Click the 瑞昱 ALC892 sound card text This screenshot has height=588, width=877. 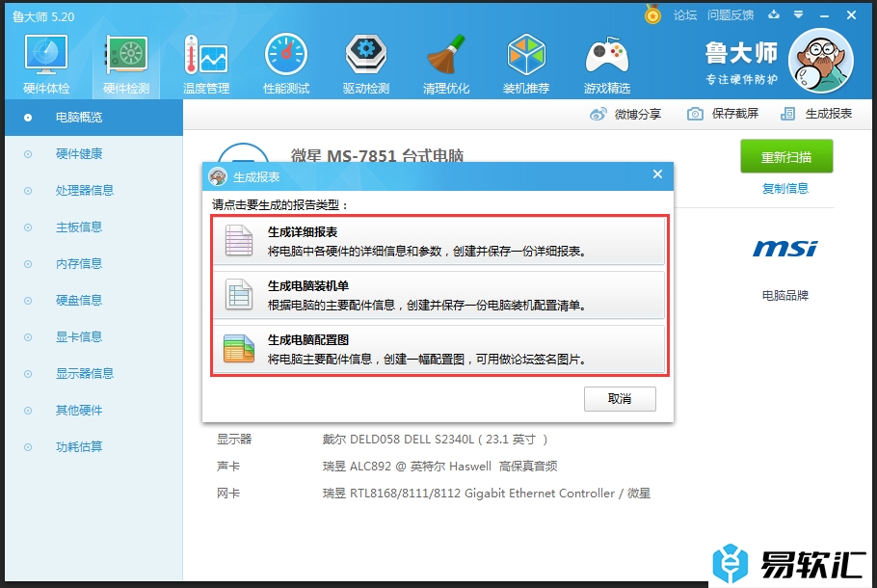click(439, 466)
